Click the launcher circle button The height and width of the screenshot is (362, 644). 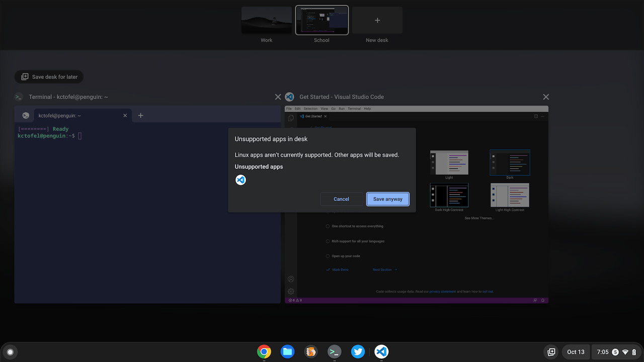pos(10,352)
